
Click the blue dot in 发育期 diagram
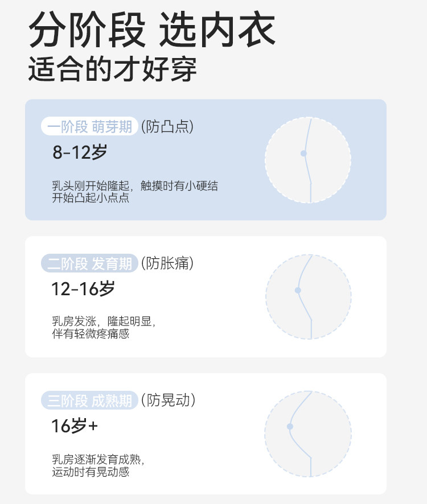(x=298, y=290)
